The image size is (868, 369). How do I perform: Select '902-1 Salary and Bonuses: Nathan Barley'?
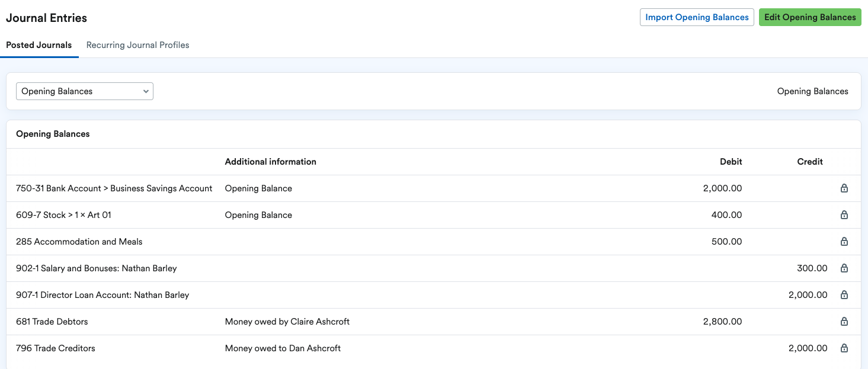click(97, 268)
